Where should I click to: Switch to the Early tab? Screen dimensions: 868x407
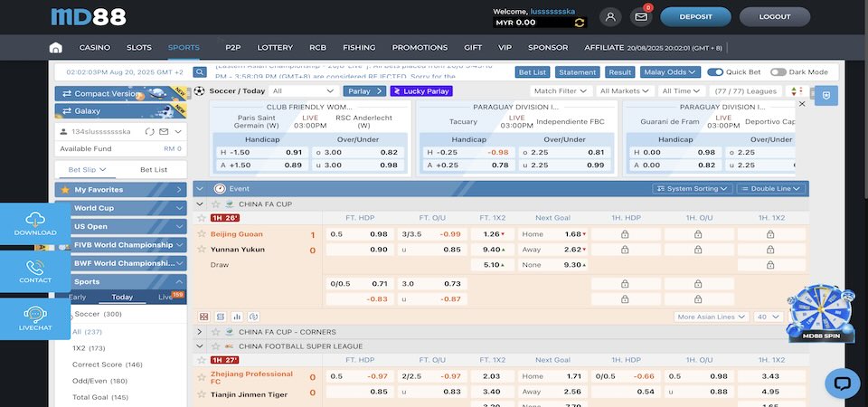(78, 297)
